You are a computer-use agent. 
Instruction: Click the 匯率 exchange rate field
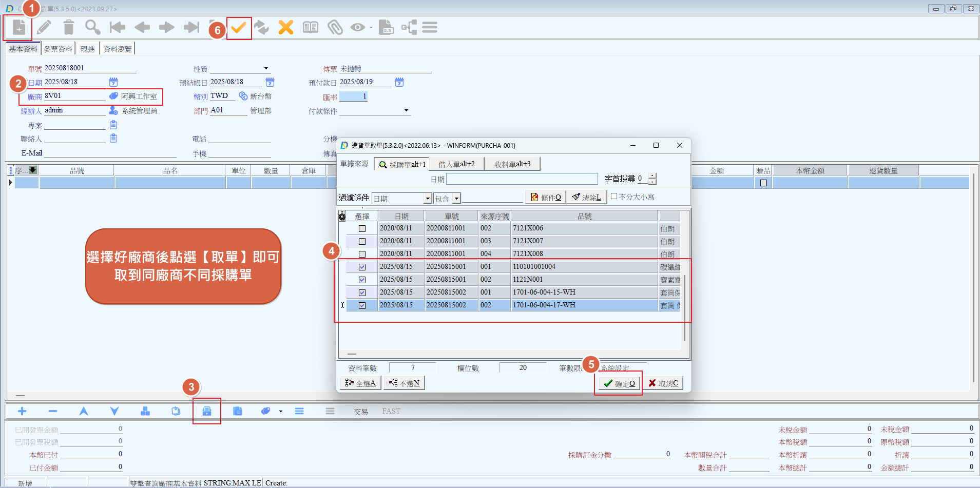coord(353,96)
